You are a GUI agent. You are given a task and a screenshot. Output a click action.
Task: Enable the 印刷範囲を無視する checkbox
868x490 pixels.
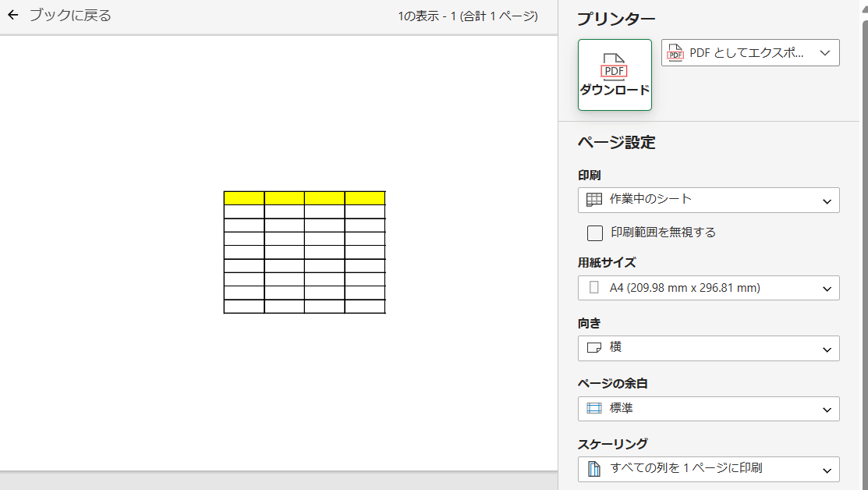[594, 233]
